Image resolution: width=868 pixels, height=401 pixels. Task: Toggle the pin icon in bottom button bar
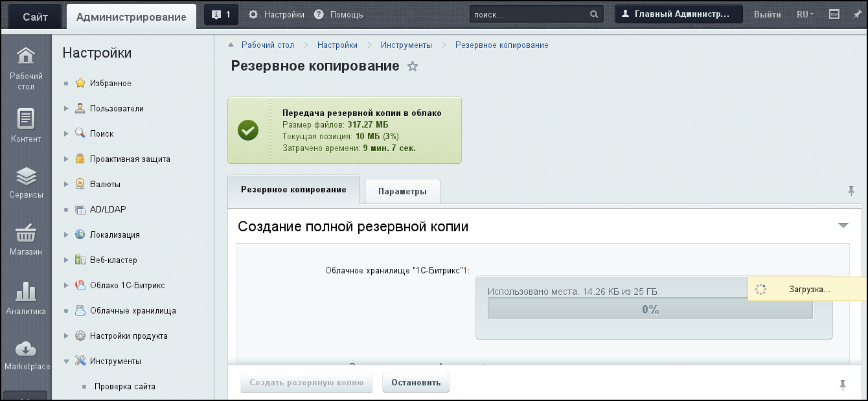point(843,385)
